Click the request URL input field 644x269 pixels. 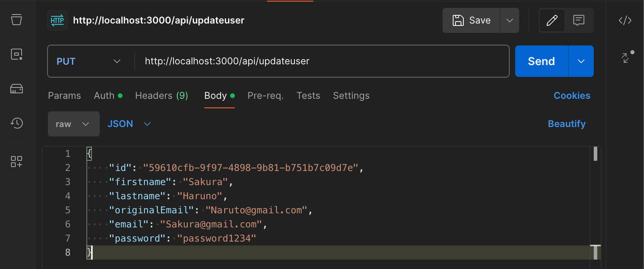pyautogui.click(x=322, y=61)
